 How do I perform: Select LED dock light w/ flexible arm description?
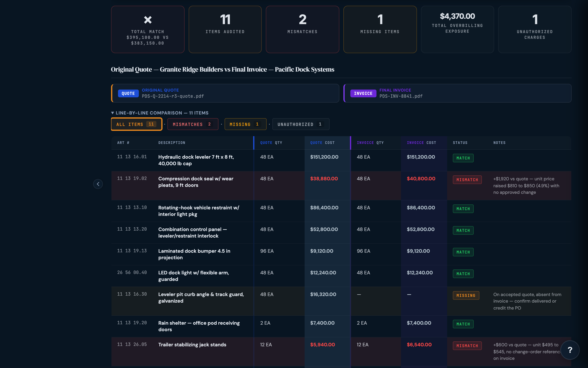pyautogui.click(x=194, y=276)
